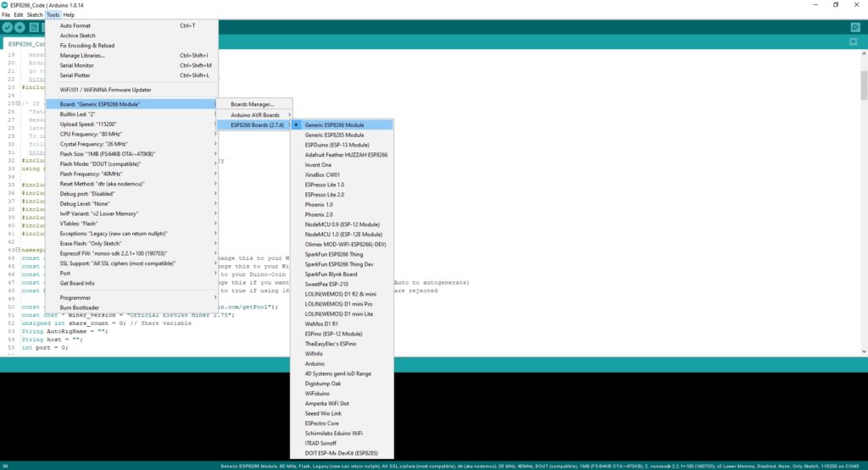Expand Flash Mode: "DOUT (compatible)" submenu
Viewport: 868px width, 470px height.
131,163
